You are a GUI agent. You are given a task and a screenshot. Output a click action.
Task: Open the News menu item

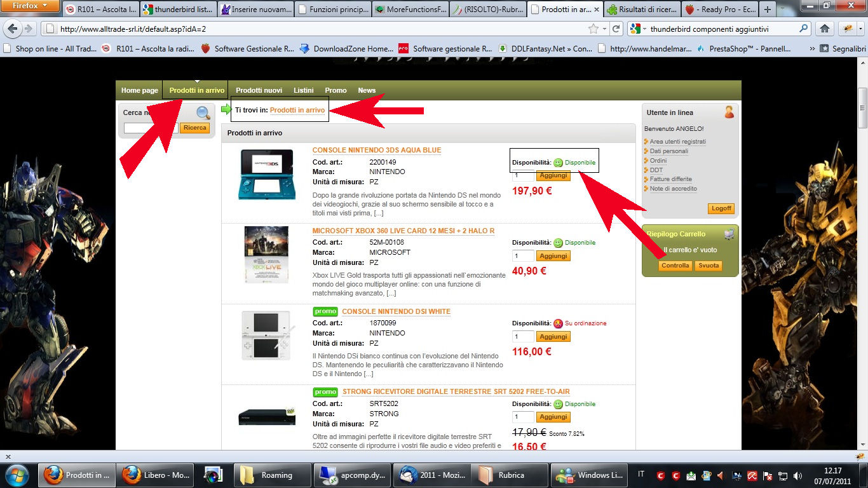click(367, 90)
